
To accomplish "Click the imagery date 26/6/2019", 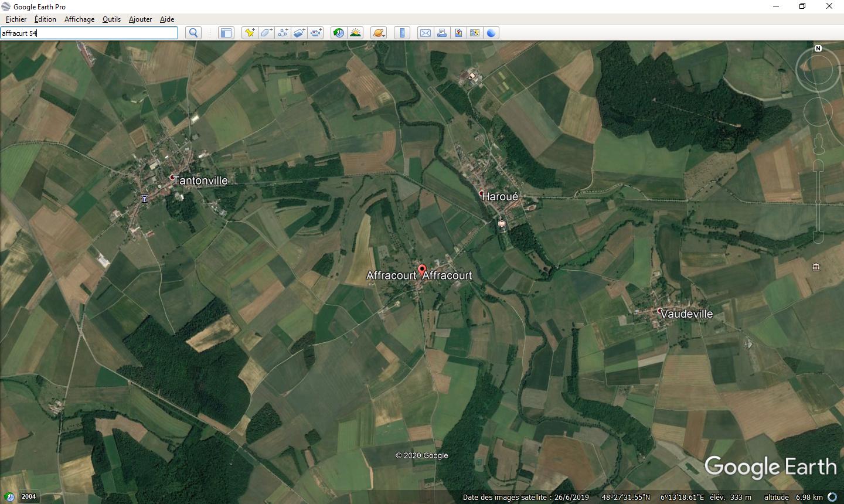I will tap(572, 498).
